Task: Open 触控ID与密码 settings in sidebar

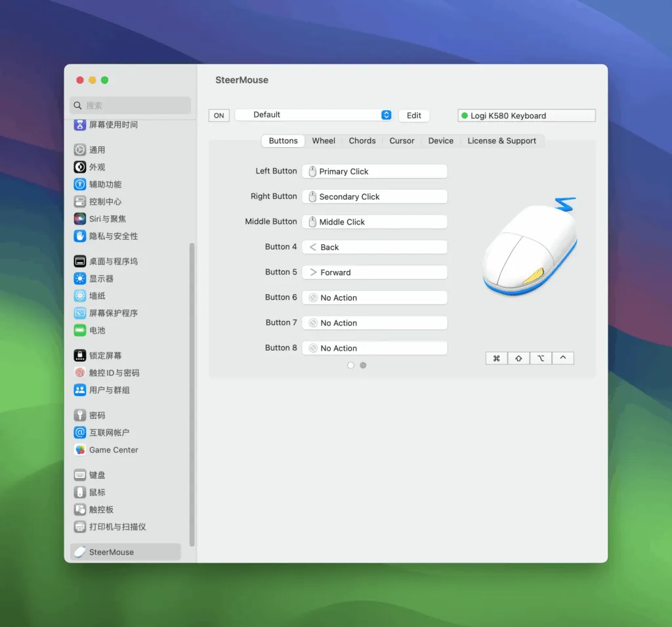Action: pos(114,373)
